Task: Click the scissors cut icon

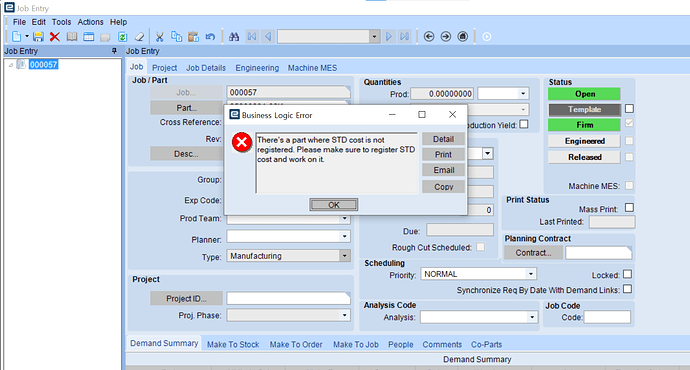Action: click(x=160, y=37)
